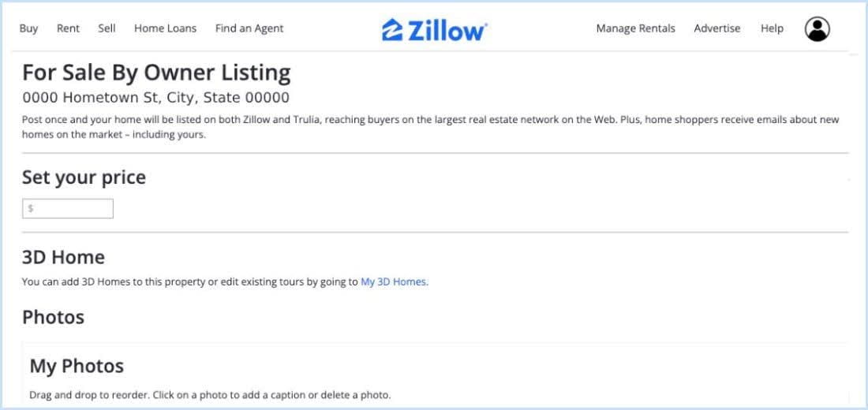Click the Photos section heading
This screenshot has height=410, width=868.
pos(53,317)
